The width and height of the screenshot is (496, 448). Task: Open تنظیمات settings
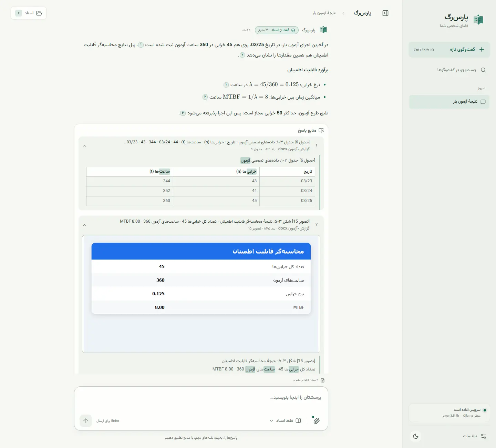474,436
